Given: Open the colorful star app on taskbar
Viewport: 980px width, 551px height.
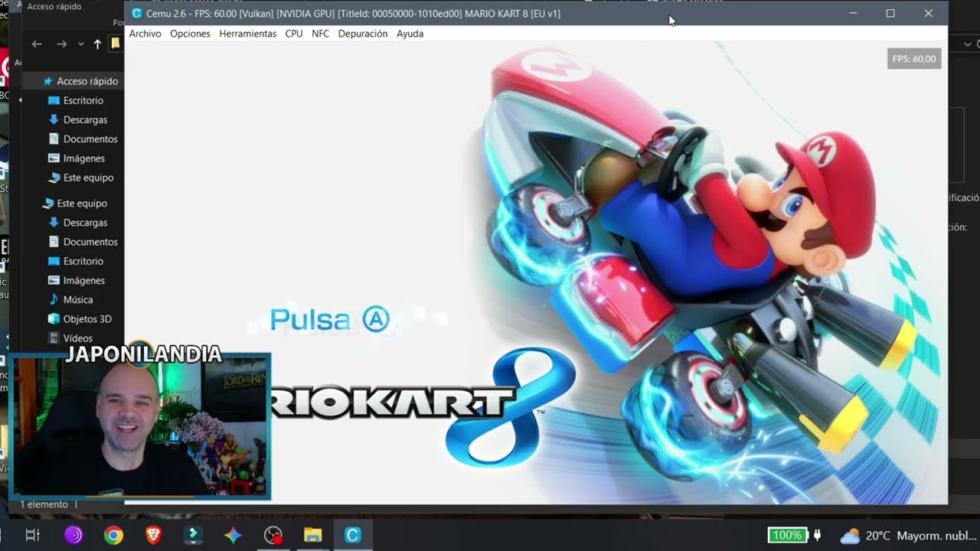Looking at the screenshot, I should click(233, 536).
